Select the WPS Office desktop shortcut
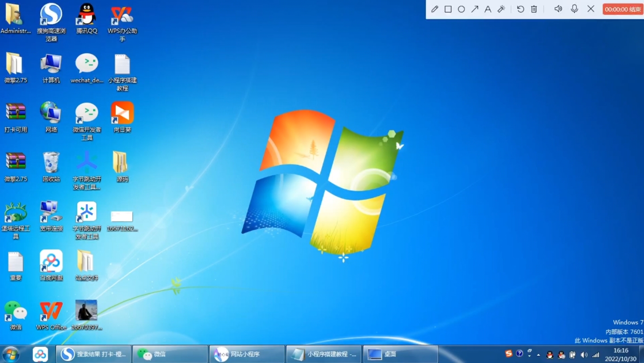This screenshot has height=363, width=644. pos(51,316)
